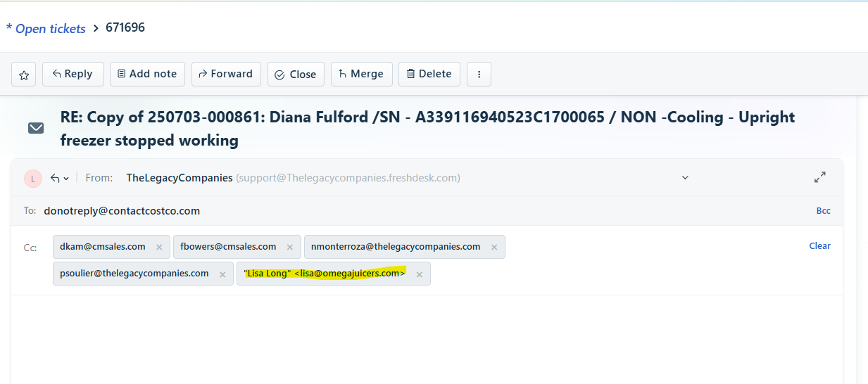Select the nmonterroza@thelegacycompanies.com Cc chip
This screenshot has width=868, height=384.
point(405,247)
